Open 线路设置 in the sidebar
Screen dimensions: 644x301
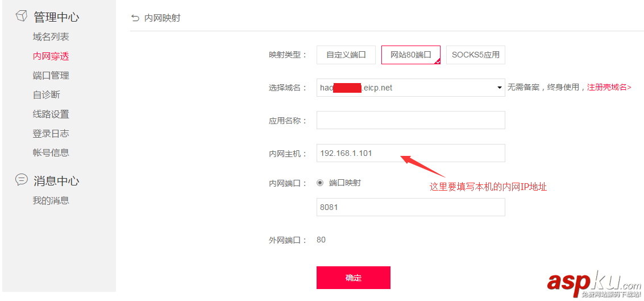pos(51,114)
